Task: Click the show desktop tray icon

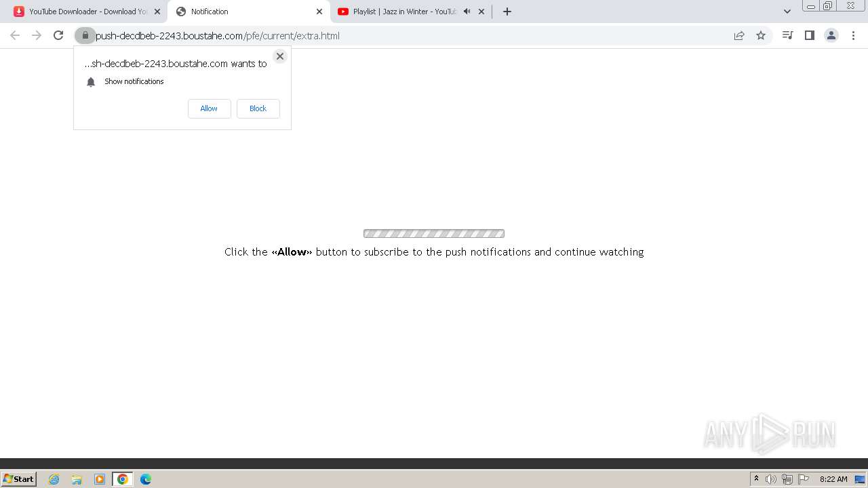Action: 860,479
